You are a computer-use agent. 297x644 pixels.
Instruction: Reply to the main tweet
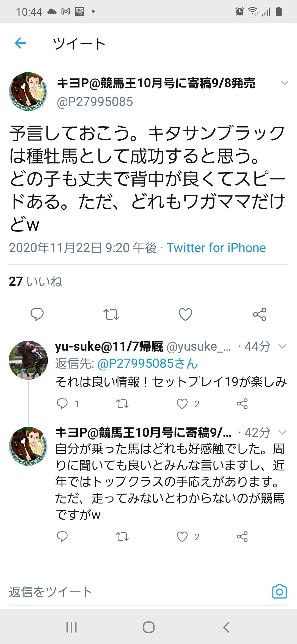(x=37, y=314)
